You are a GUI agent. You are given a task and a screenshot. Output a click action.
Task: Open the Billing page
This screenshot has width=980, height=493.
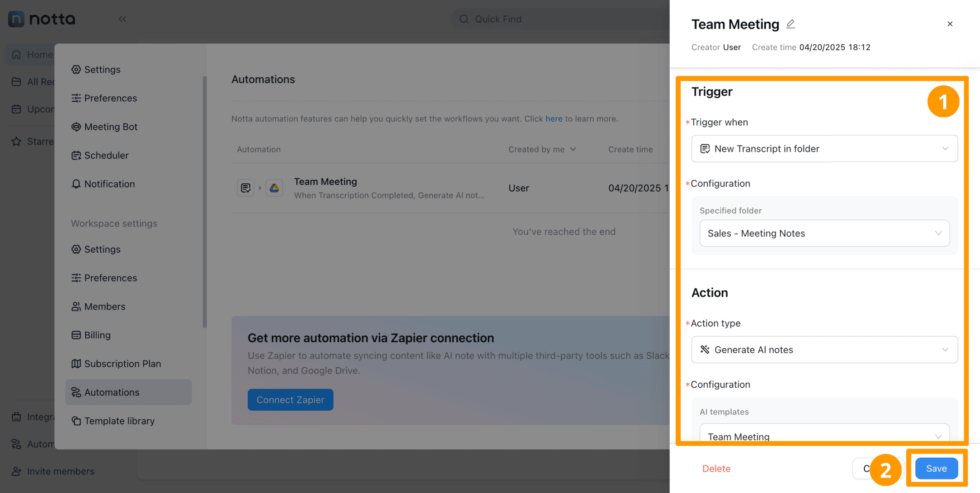[x=91, y=335]
